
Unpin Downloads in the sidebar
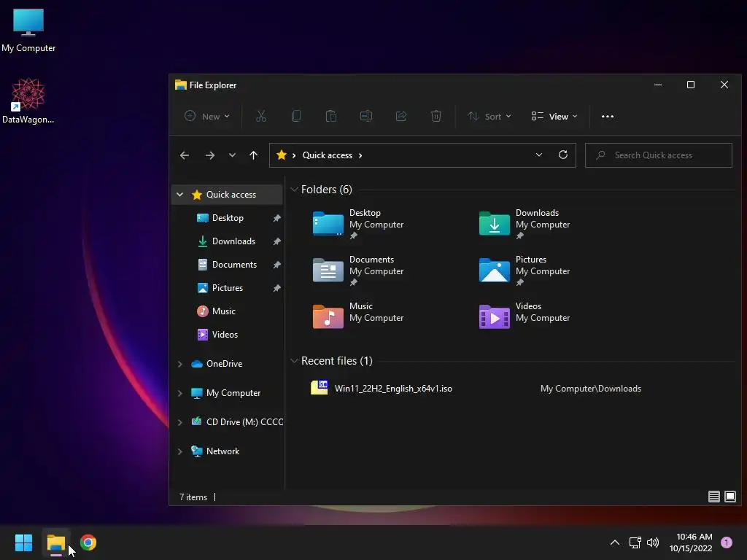point(276,241)
